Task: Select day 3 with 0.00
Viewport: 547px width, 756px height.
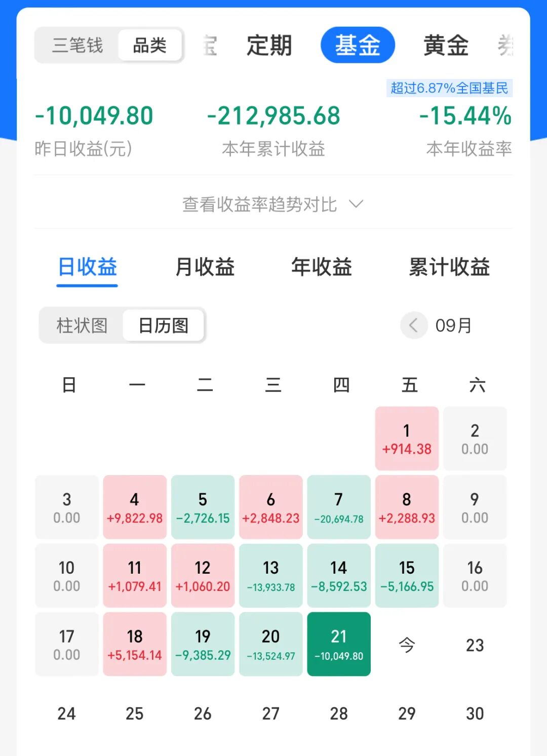Action: click(67, 507)
